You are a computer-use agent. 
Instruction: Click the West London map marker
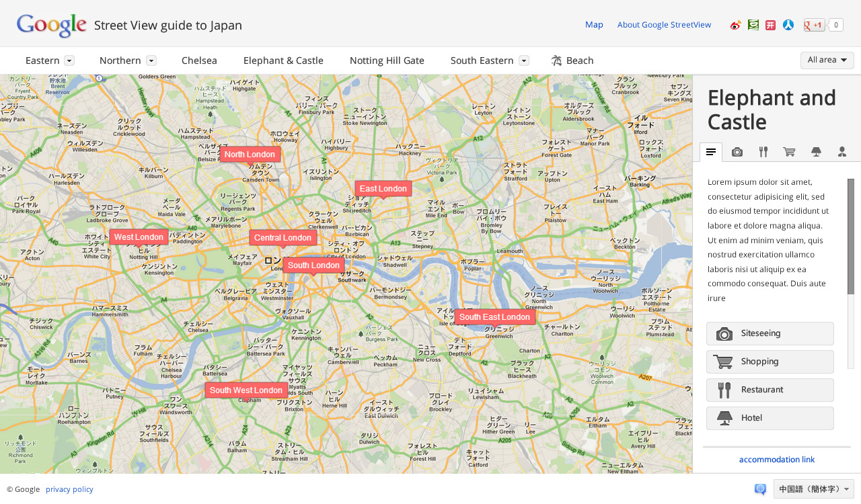tap(139, 237)
